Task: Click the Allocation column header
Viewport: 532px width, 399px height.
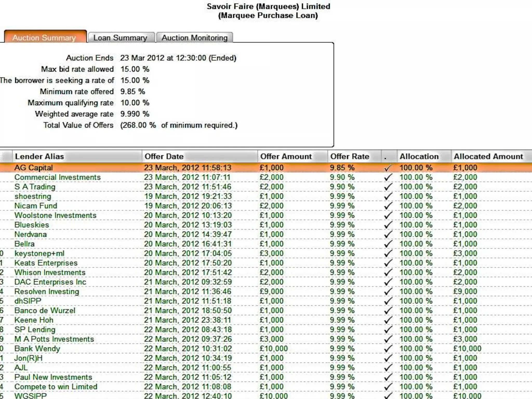Action: coord(419,156)
